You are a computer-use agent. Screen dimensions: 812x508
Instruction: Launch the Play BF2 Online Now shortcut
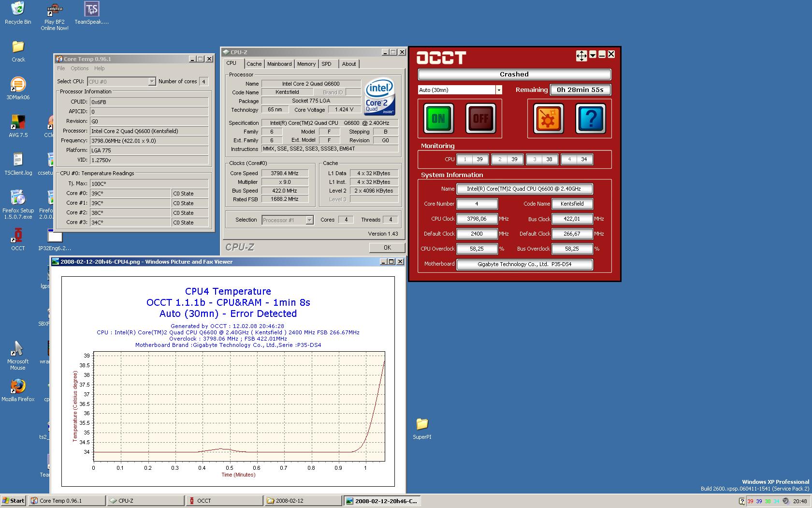(x=55, y=16)
